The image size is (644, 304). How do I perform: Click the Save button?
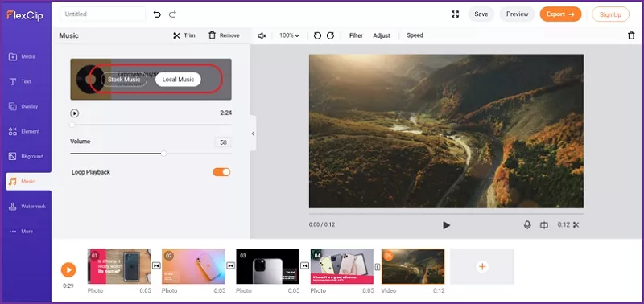(x=481, y=14)
